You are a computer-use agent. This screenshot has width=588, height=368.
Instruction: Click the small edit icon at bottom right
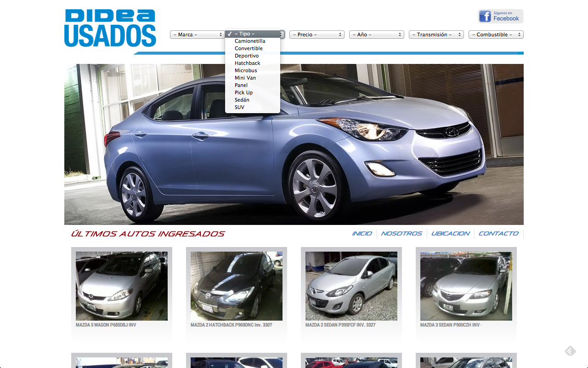(x=570, y=351)
